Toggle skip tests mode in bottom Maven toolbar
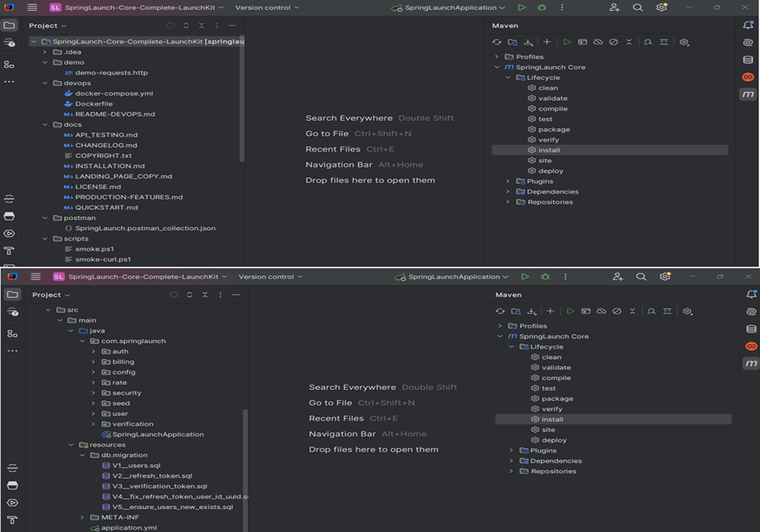 click(x=617, y=312)
